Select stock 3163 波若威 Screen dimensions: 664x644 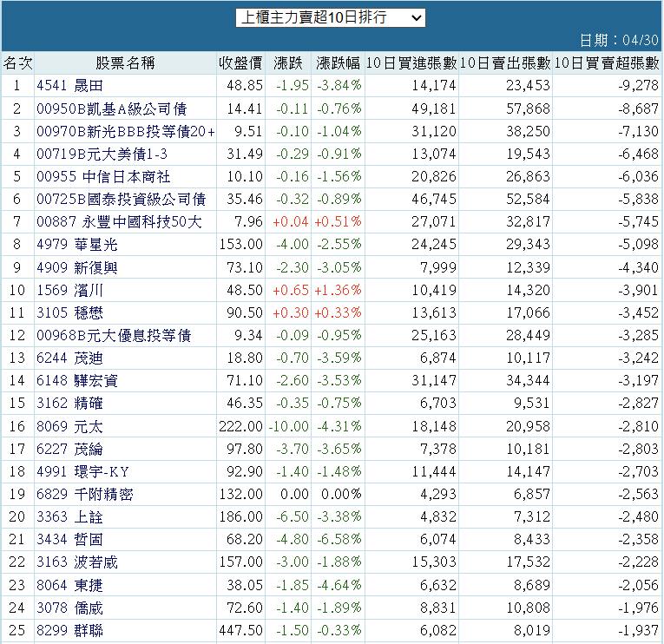[x=77, y=562]
